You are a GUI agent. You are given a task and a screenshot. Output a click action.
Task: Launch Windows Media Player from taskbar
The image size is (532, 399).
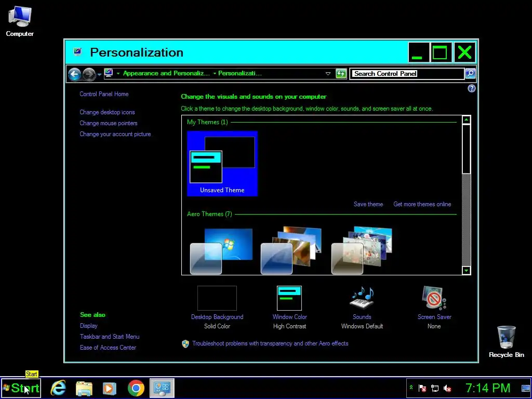click(x=109, y=389)
